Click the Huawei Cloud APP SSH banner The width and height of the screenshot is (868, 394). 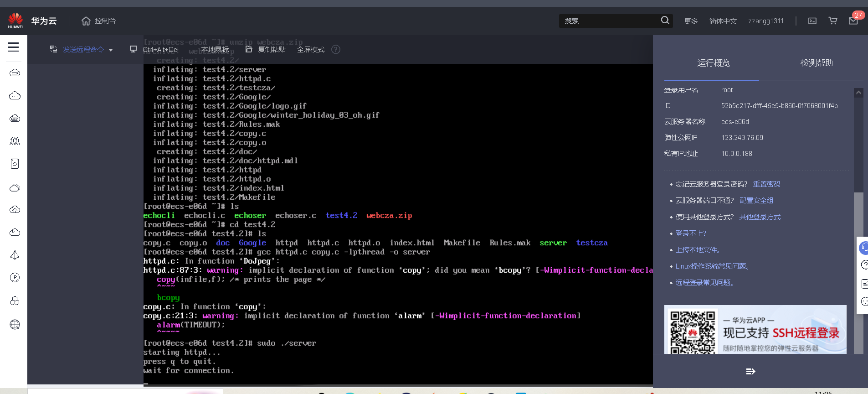tap(755, 329)
